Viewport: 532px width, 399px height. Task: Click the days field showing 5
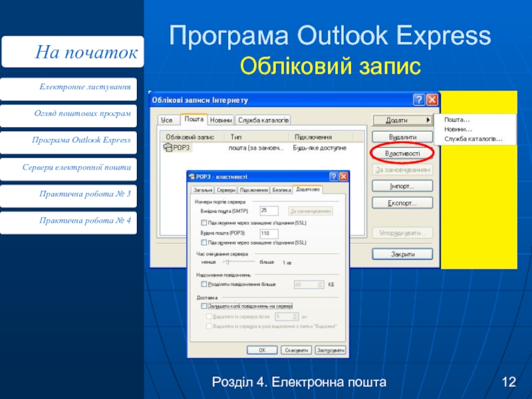pyautogui.click(x=284, y=317)
